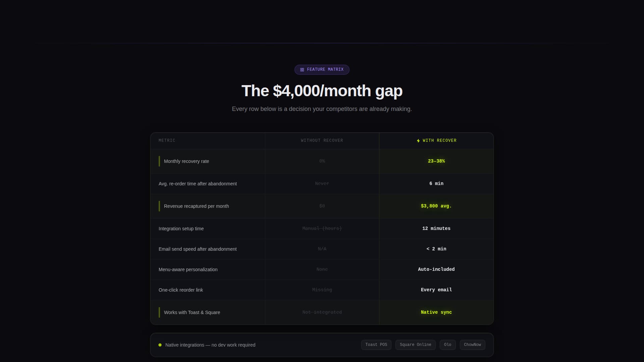
Task: Select the 23–38% recovery rate value
Action: 436,161
